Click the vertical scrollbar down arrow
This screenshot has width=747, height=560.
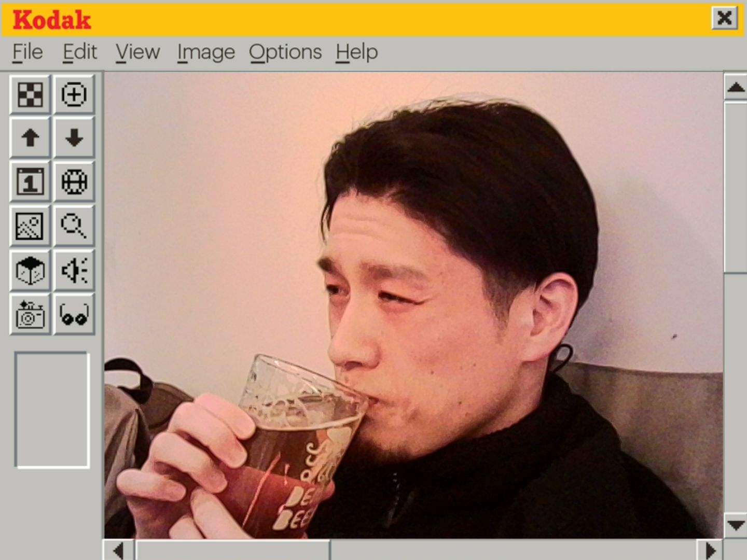coord(735,525)
